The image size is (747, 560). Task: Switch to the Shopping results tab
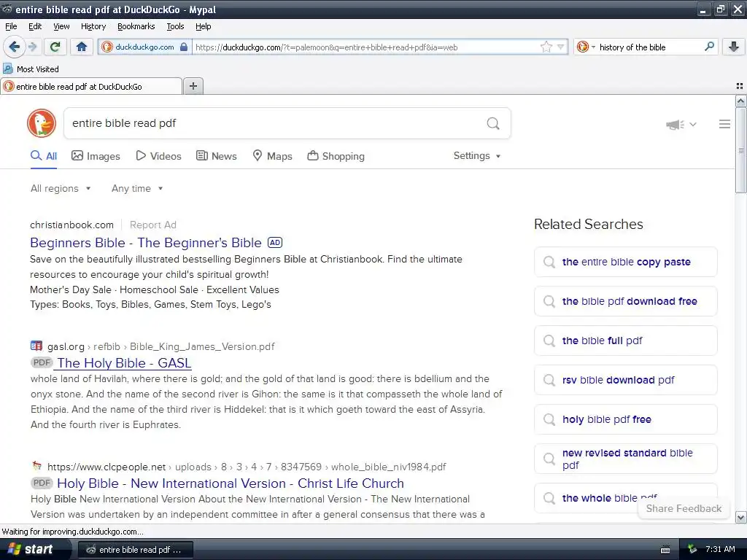coord(336,156)
